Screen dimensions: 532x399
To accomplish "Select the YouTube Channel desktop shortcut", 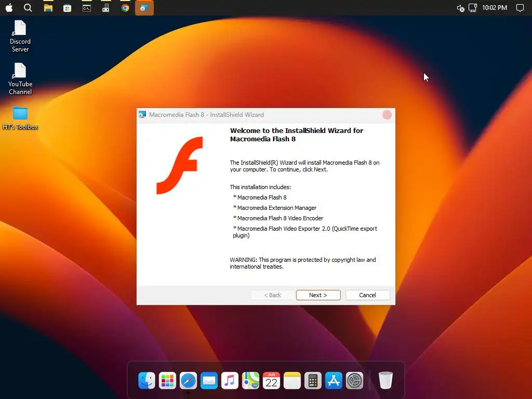I will [x=20, y=79].
